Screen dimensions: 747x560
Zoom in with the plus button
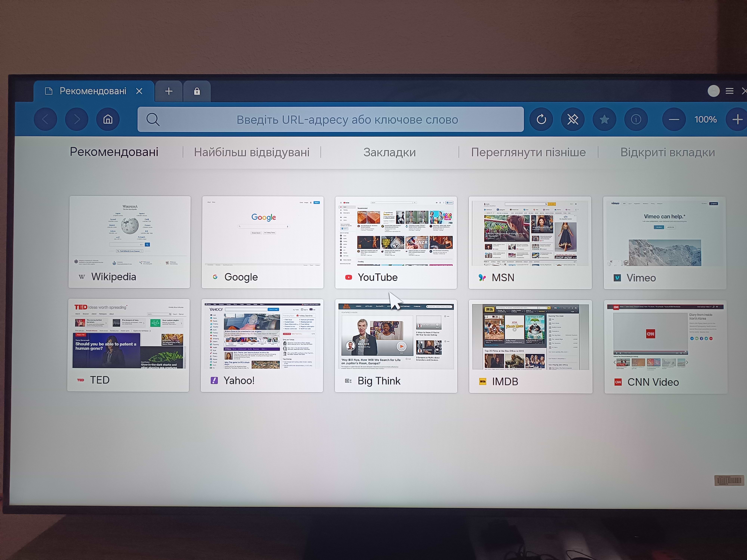tap(737, 119)
